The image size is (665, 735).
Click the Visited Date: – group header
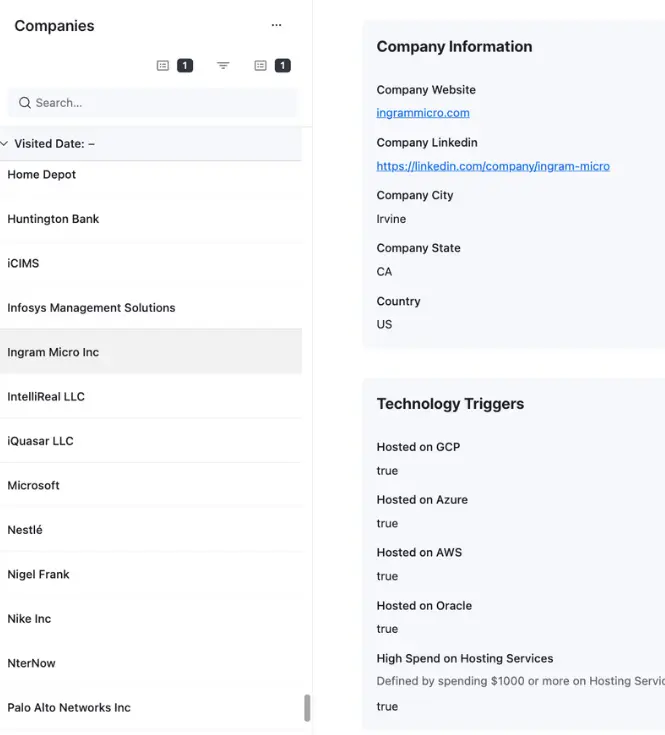click(151, 143)
